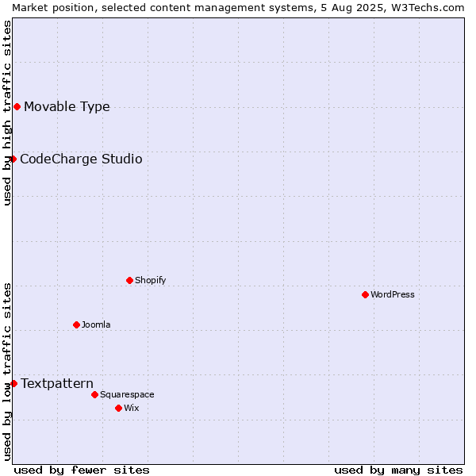The image size is (476, 476).
Task: Select the 'Wix' label
Action: [x=132, y=408]
